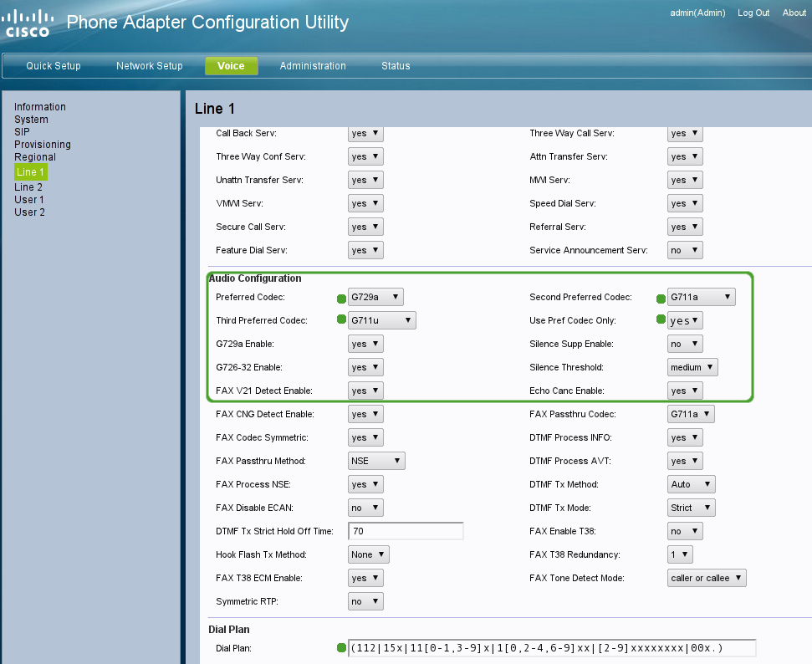
Task: Select Line 2 in the sidebar
Action: pyautogui.click(x=28, y=187)
